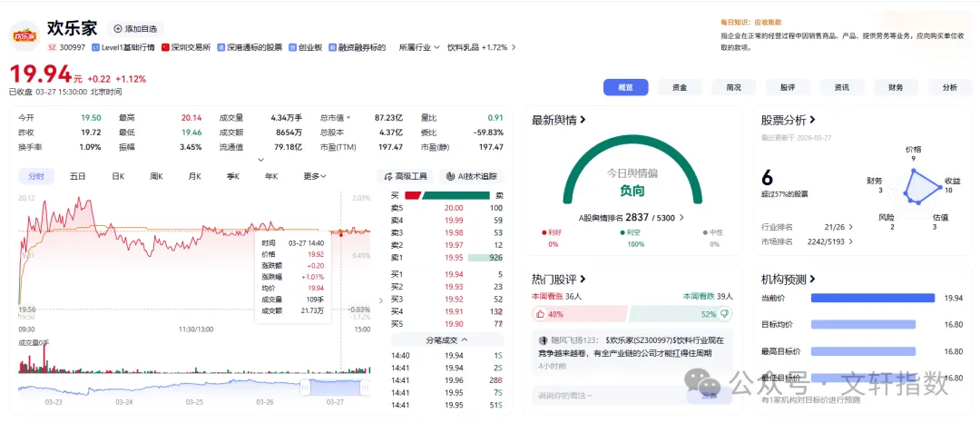Toggle the 总市值 dropdown arrow
The image size is (980, 423).
coord(348,117)
